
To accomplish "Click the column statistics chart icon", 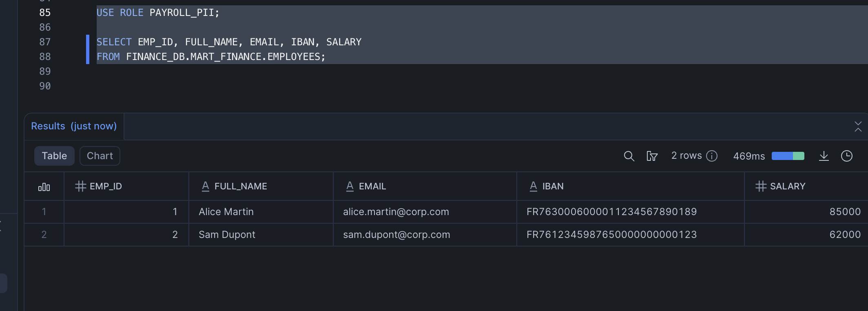I will [44, 187].
